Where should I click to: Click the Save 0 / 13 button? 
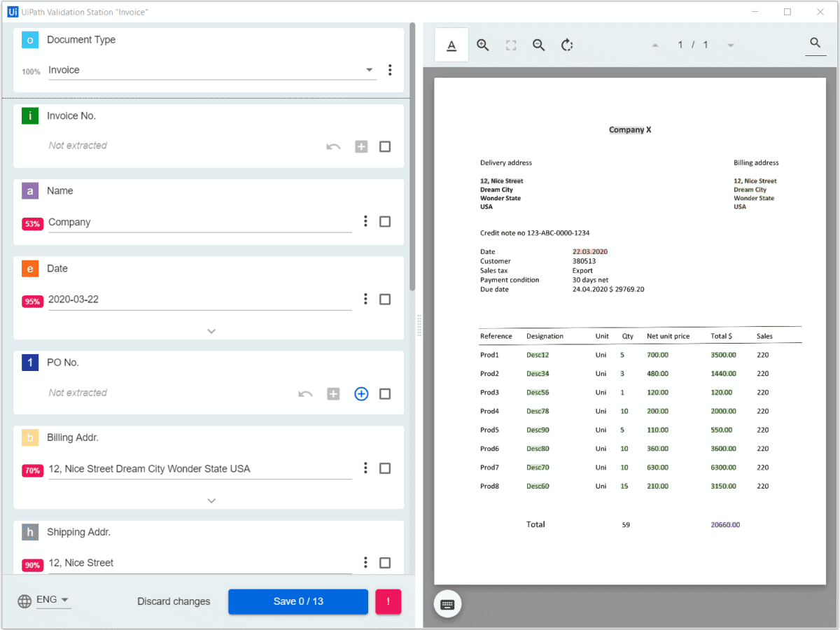tap(297, 601)
